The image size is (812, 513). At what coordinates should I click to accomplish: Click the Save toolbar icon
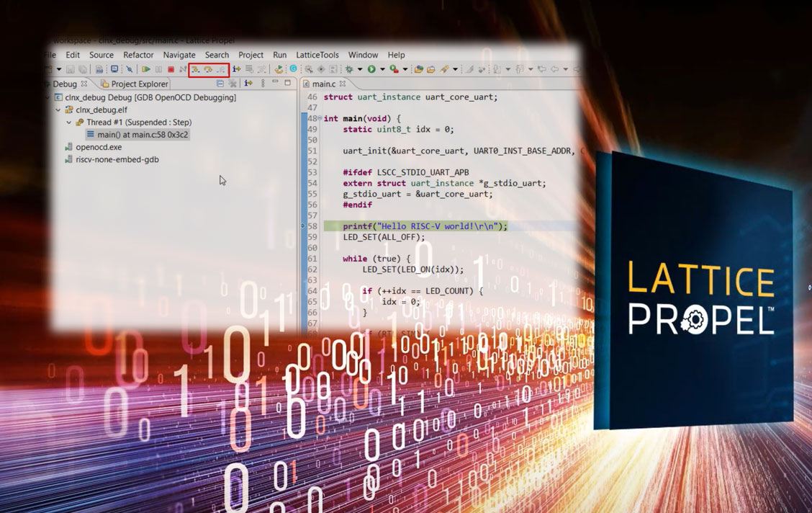pyautogui.click(x=71, y=69)
